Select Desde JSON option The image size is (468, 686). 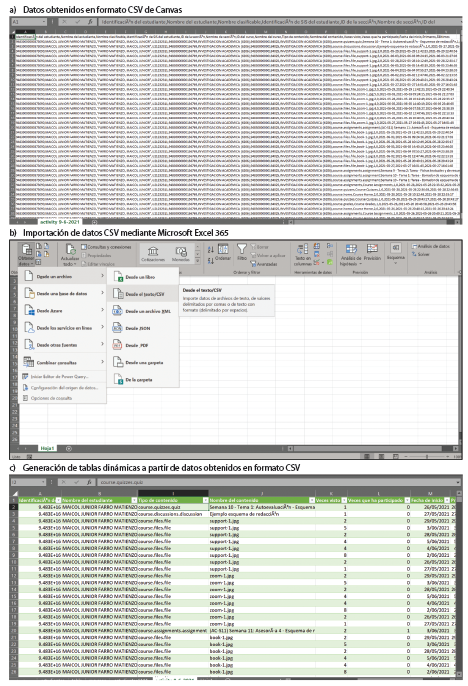143,328
